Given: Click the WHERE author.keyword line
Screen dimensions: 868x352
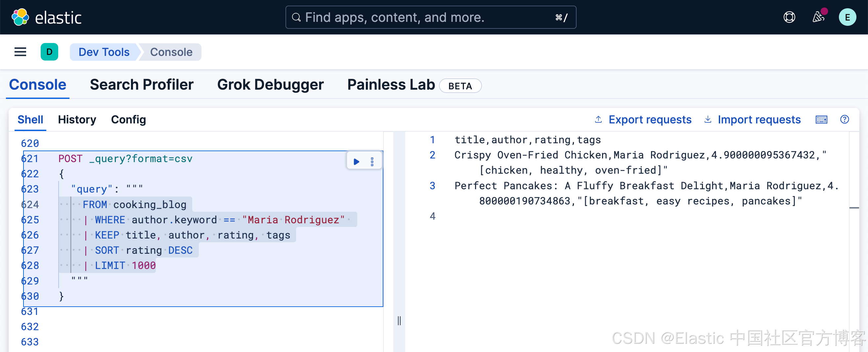Looking at the screenshot, I should (214, 220).
